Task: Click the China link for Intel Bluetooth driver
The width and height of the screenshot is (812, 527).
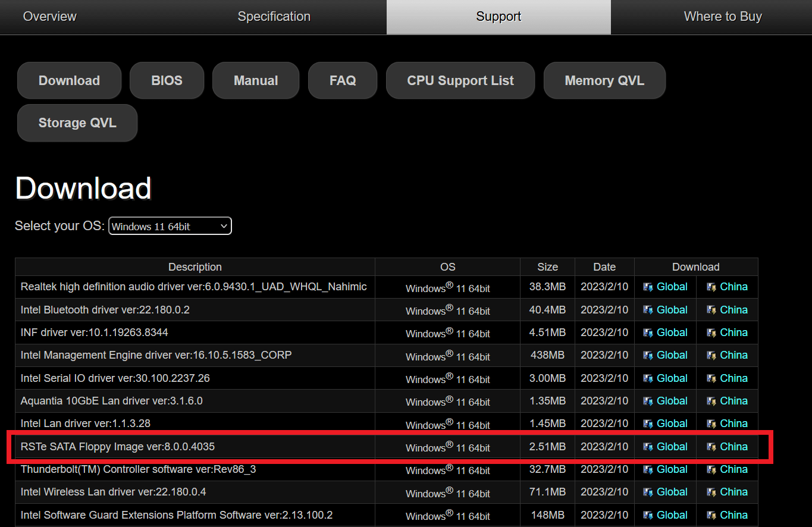Action: point(733,310)
